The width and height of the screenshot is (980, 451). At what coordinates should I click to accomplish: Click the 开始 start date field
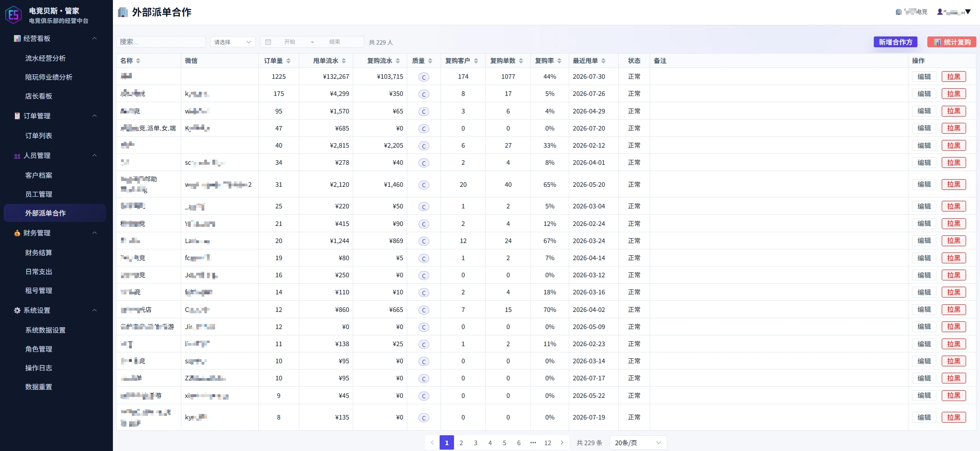[x=290, y=42]
